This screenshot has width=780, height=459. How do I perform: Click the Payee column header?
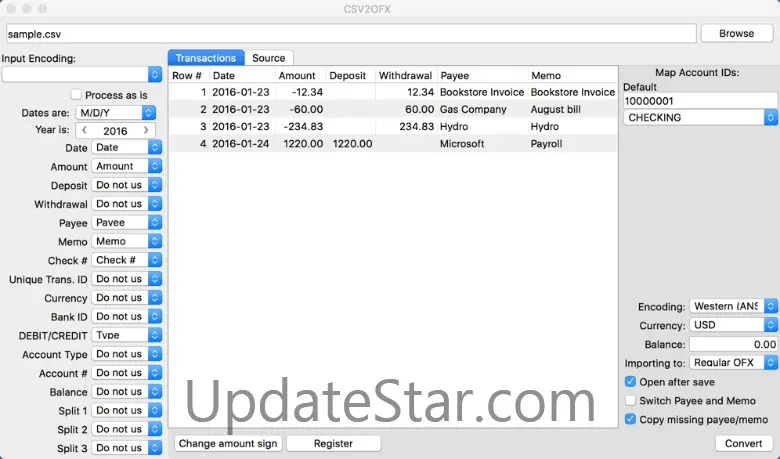coord(482,76)
